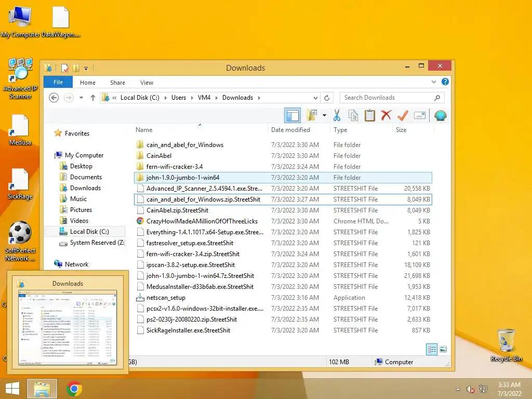Click Local Disk (C:) in address breadcrumb
This screenshot has width=532, height=399.
point(140,98)
